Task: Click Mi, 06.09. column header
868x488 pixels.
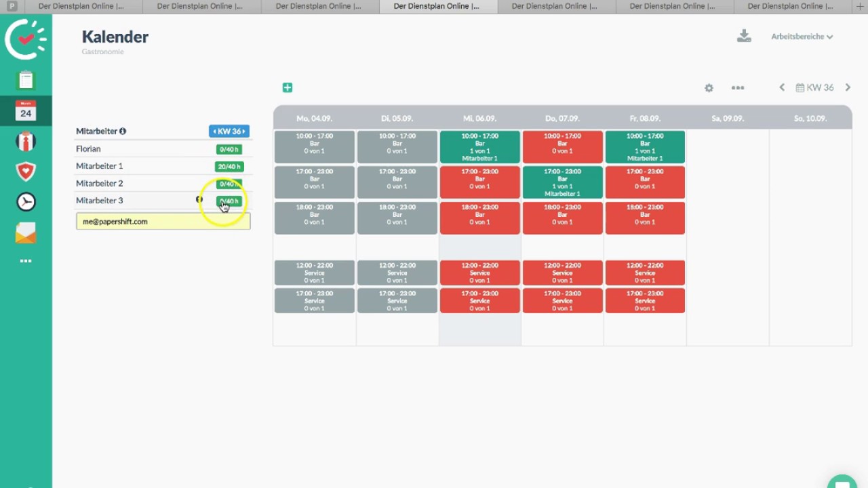Action: tap(480, 118)
